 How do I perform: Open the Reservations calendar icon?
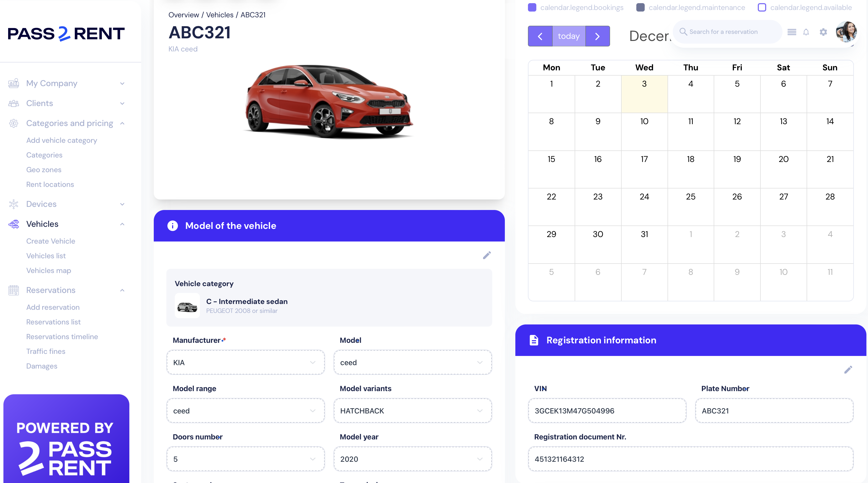pos(13,290)
